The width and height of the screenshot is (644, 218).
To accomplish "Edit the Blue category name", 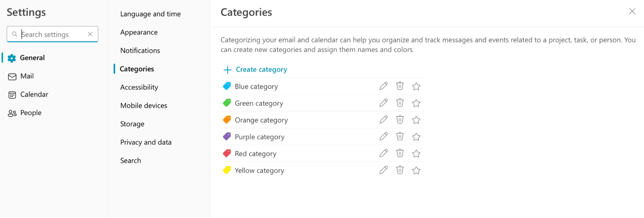I will pos(383,86).
